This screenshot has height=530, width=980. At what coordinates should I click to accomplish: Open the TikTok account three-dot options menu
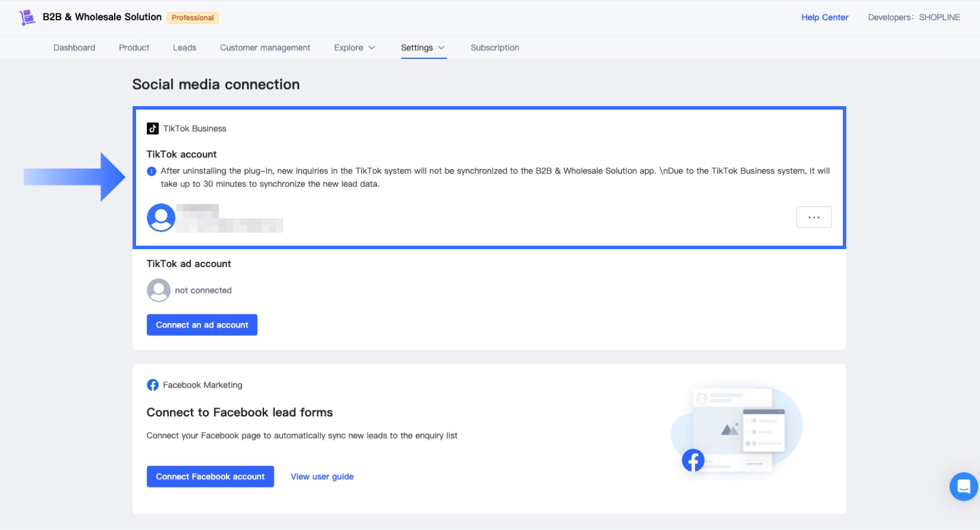coord(813,217)
